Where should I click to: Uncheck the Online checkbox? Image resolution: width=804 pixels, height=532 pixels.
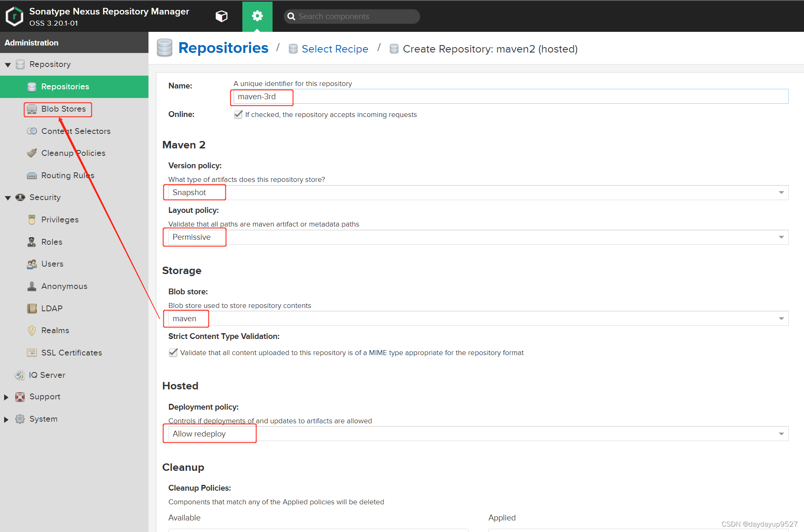coord(238,115)
